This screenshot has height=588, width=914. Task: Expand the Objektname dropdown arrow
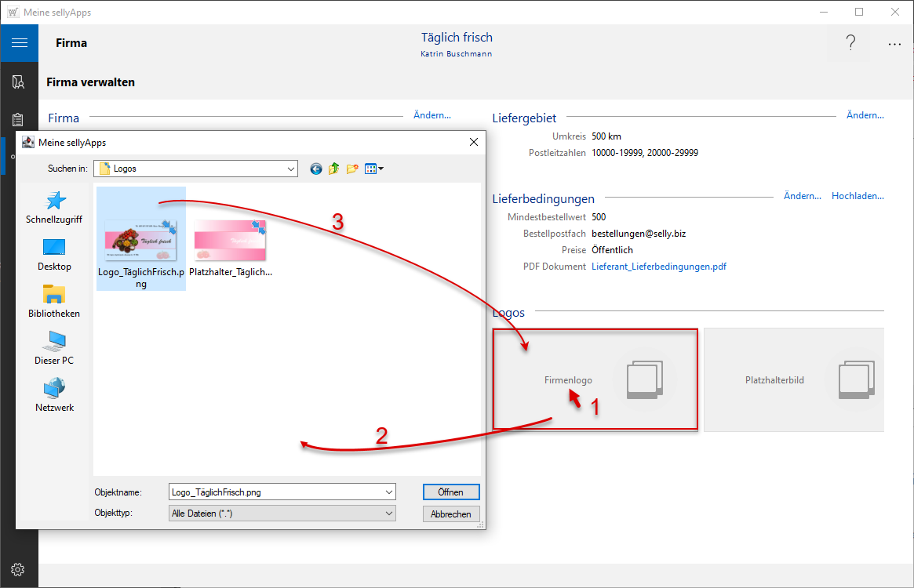pyautogui.click(x=389, y=492)
